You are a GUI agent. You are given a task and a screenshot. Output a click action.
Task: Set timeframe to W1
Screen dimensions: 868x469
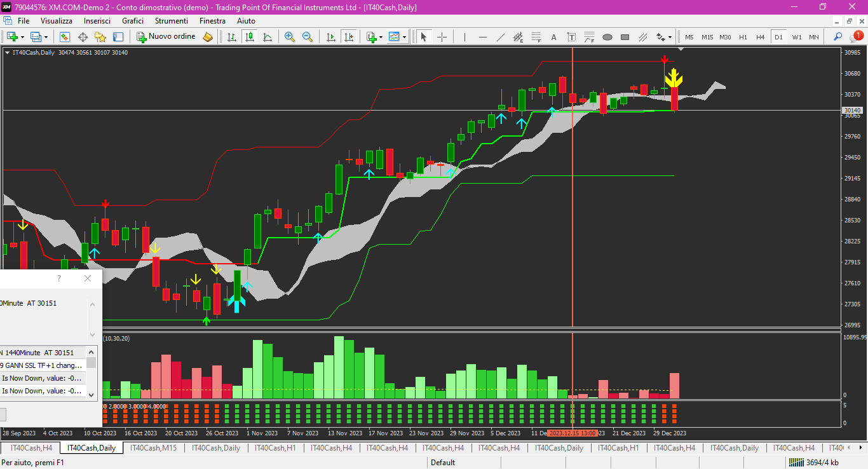(796, 37)
